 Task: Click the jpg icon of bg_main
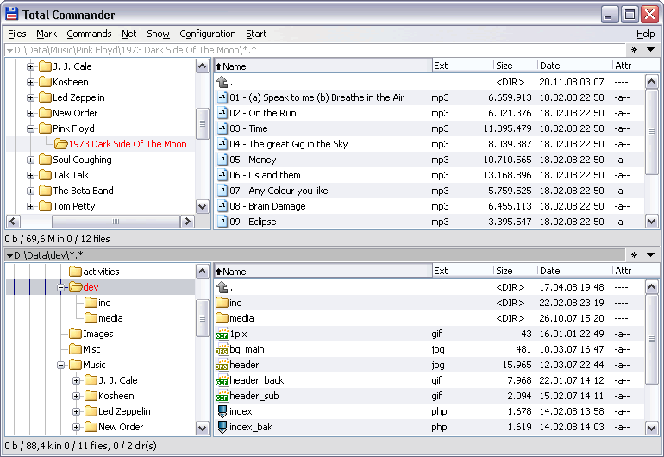(x=222, y=349)
